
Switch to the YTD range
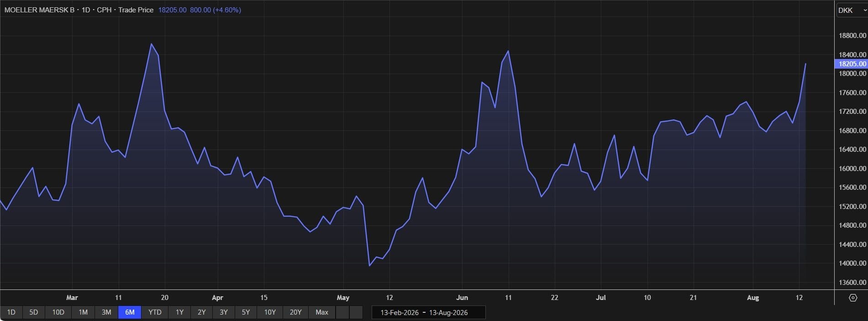155,312
